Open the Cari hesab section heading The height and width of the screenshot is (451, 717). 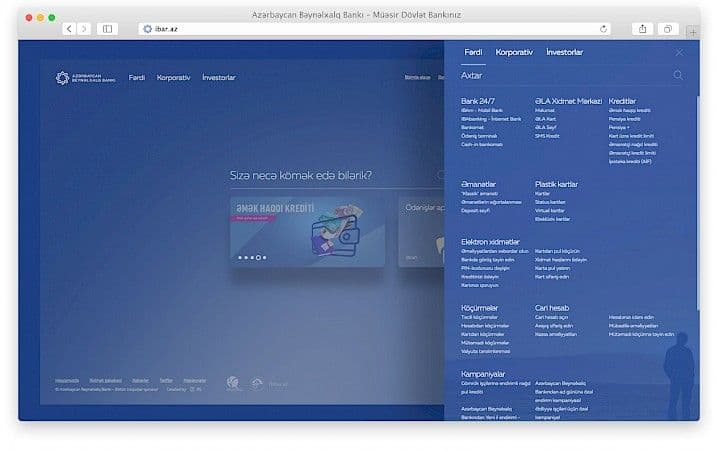[552, 308]
